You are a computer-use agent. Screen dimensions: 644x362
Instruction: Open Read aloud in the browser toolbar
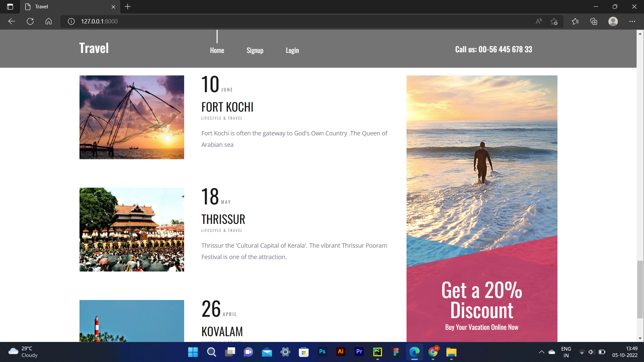pyautogui.click(x=538, y=21)
